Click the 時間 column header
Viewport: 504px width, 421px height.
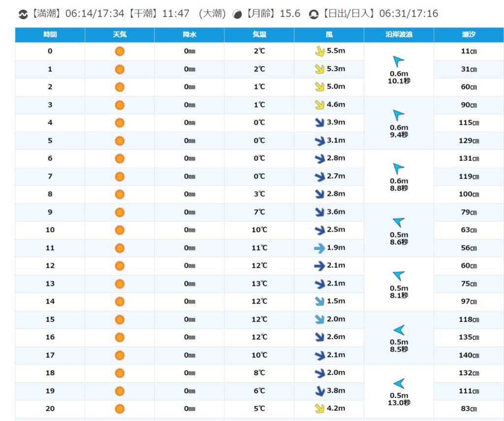[50, 35]
